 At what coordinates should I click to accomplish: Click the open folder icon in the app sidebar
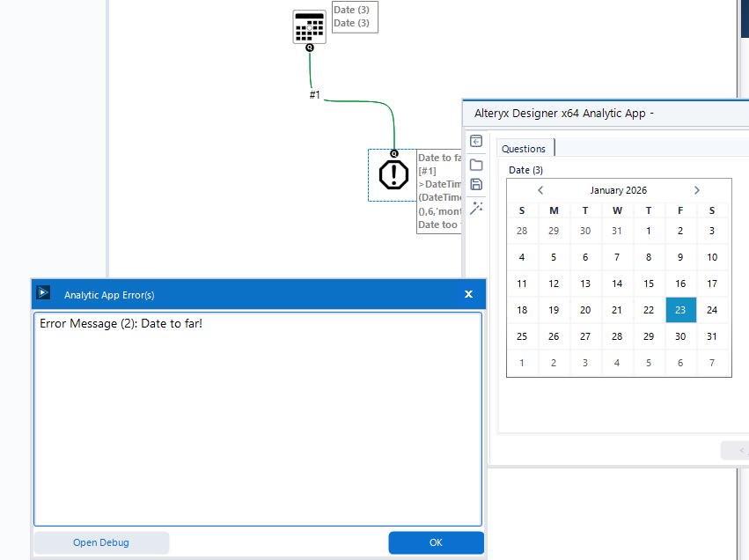pos(476,164)
